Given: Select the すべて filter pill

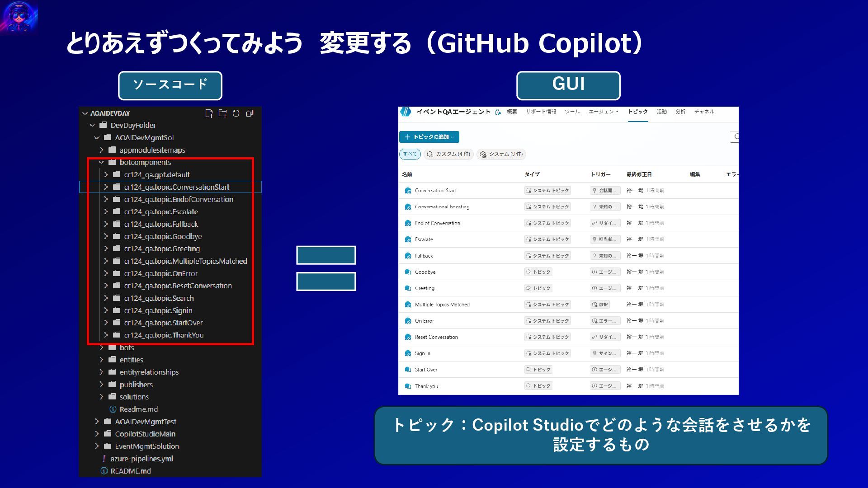Looking at the screenshot, I should (410, 154).
